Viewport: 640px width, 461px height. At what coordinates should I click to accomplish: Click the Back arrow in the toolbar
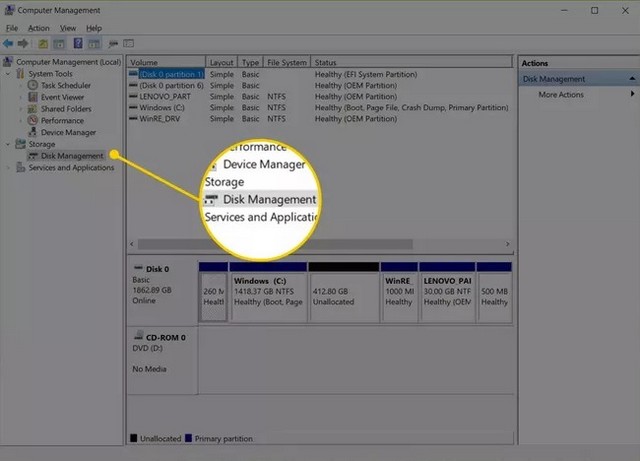coord(10,45)
